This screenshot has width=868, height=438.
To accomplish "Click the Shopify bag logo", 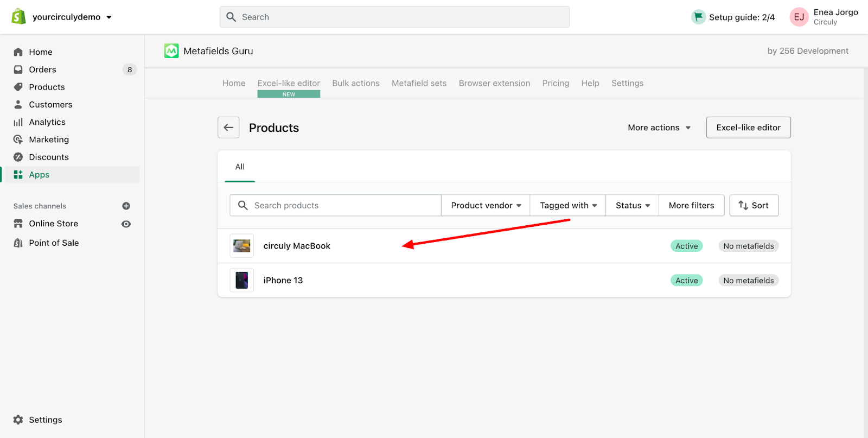I will pos(18,17).
